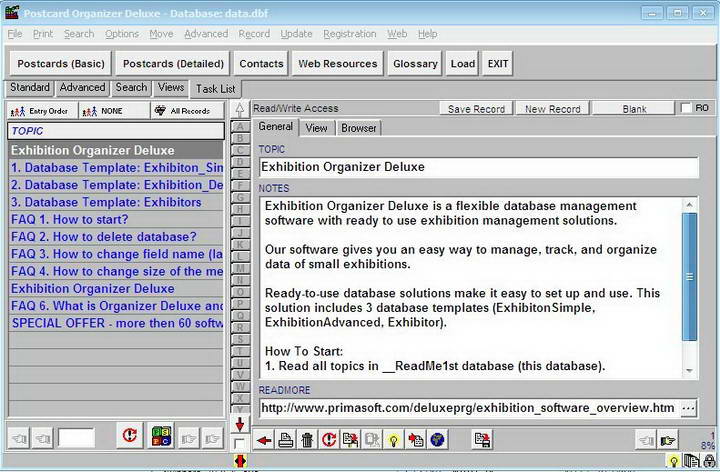The height and width of the screenshot is (472, 720).
Task: Select '3. Database Template: Exhibitors' row
Action: pos(116,202)
